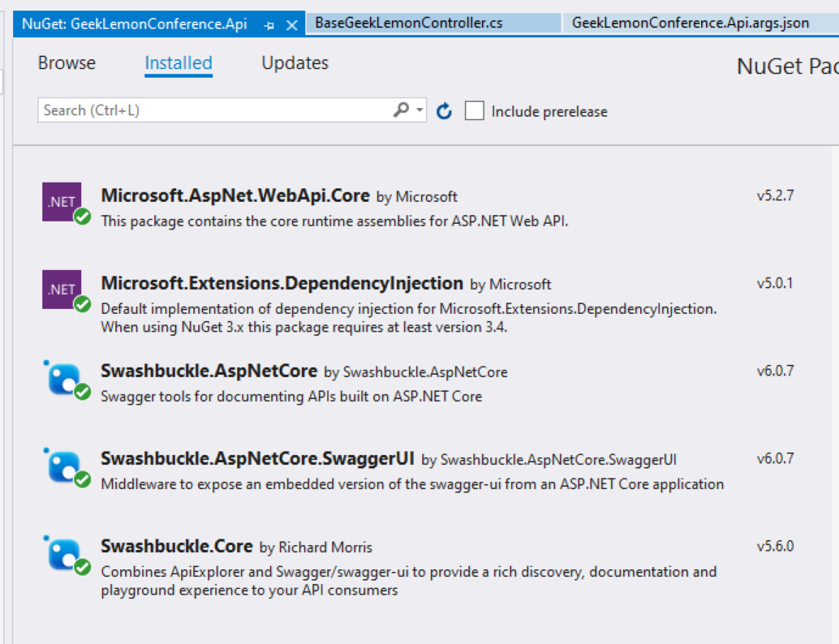
Task: Click the search magnifier icon
Action: point(402,110)
